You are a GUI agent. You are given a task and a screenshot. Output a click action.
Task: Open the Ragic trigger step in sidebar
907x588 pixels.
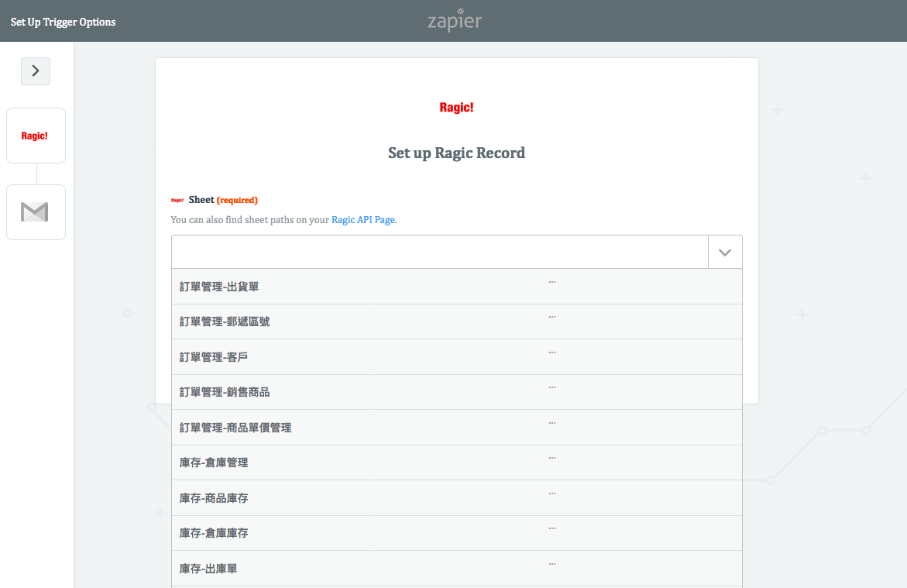pos(36,136)
